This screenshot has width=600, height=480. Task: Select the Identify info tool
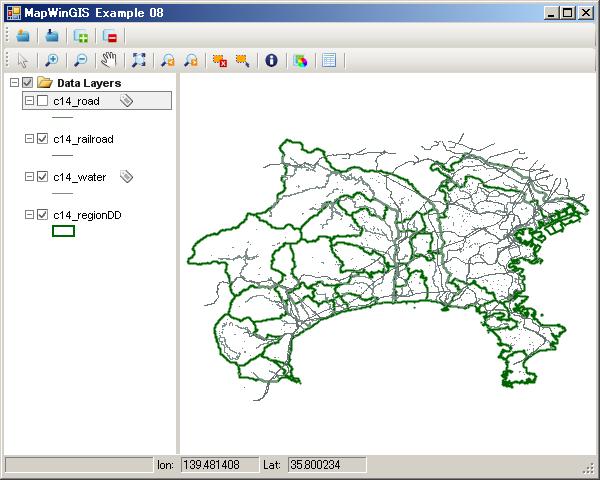tap(270, 60)
